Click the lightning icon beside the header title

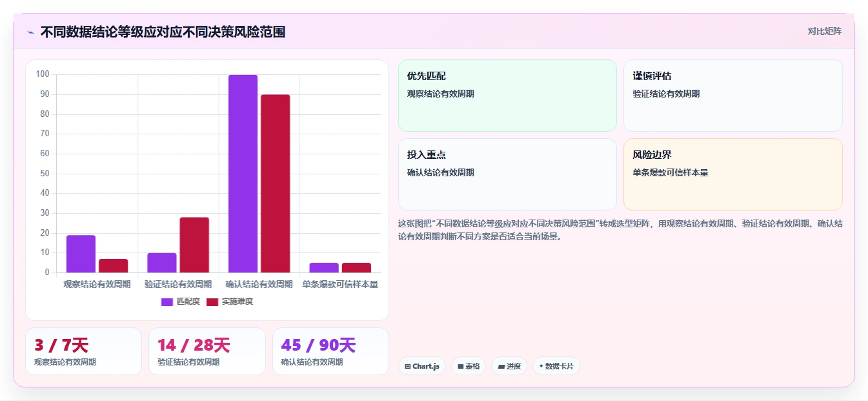30,32
